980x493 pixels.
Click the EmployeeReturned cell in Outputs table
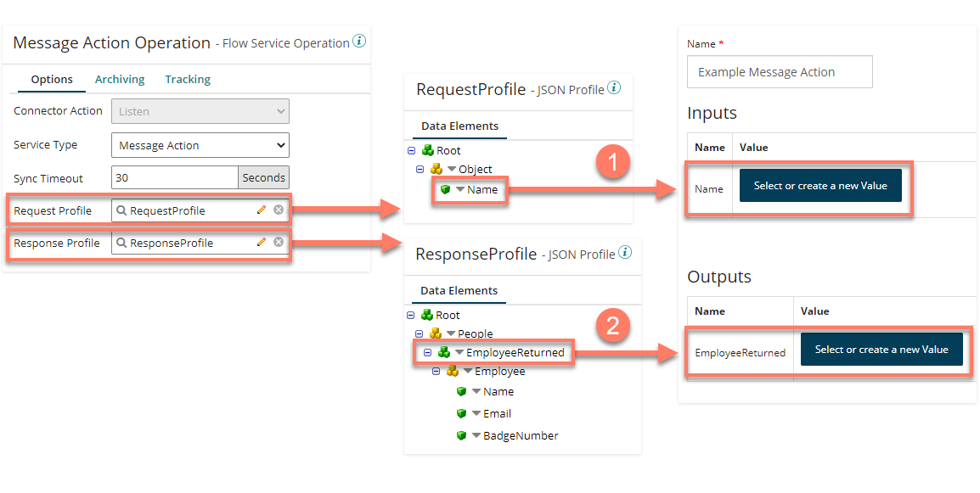coord(740,353)
